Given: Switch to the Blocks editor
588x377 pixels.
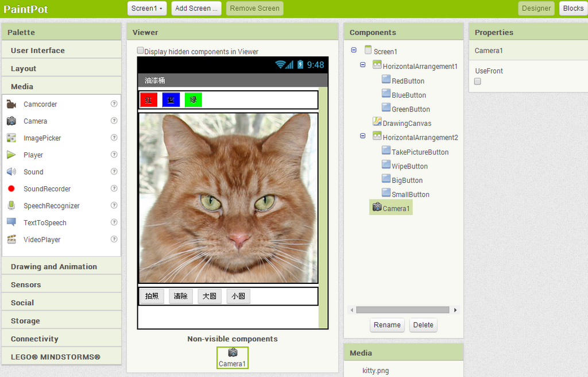Looking at the screenshot, I should (x=572, y=8).
